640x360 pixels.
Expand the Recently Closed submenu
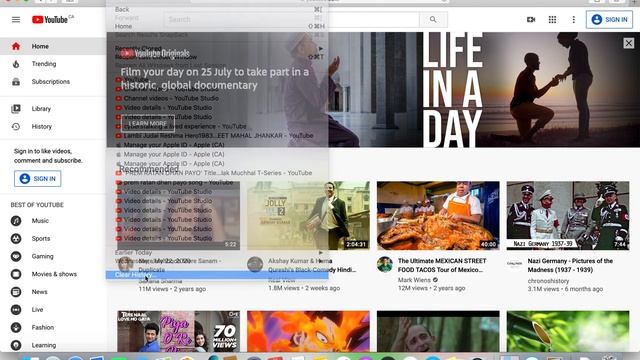(217, 48)
